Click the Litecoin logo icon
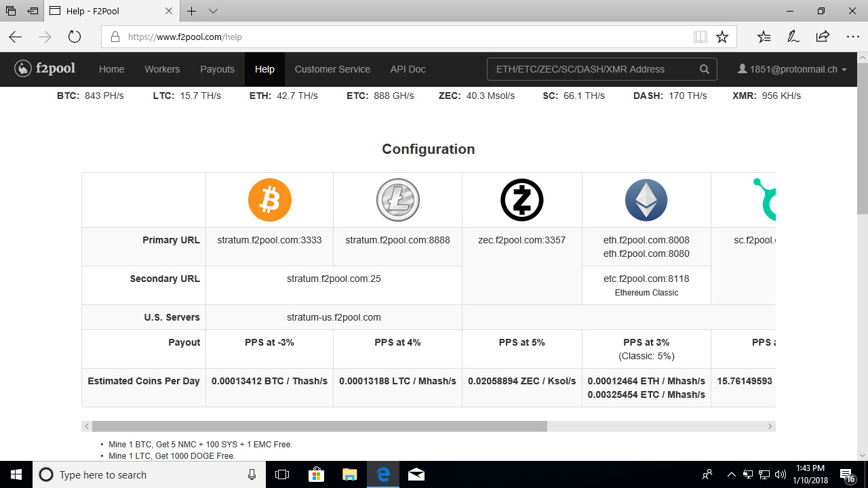This screenshot has width=868, height=488. (x=398, y=200)
